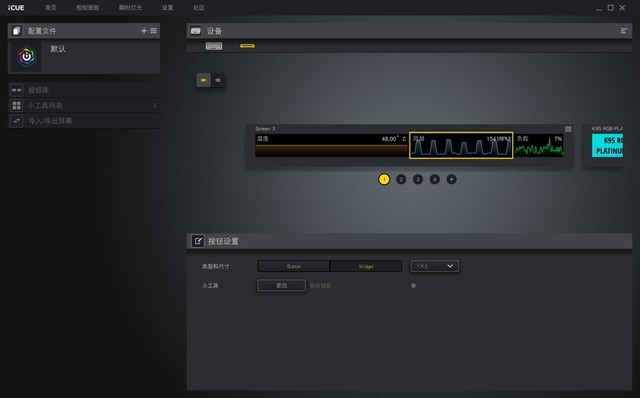Select the yellow-highlighted Nexus device thumbnail
This screenshot has height=398, width=640.
coord(247,46)
